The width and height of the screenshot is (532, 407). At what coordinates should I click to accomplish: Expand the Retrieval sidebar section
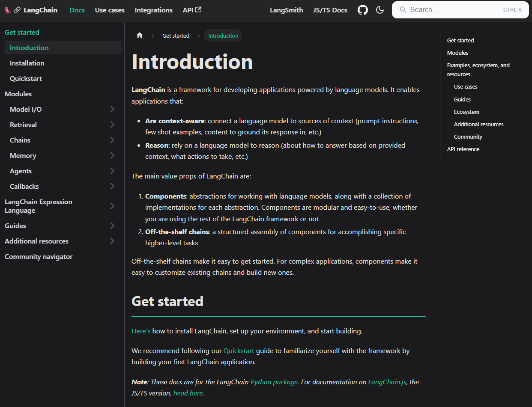pos(112,125)
